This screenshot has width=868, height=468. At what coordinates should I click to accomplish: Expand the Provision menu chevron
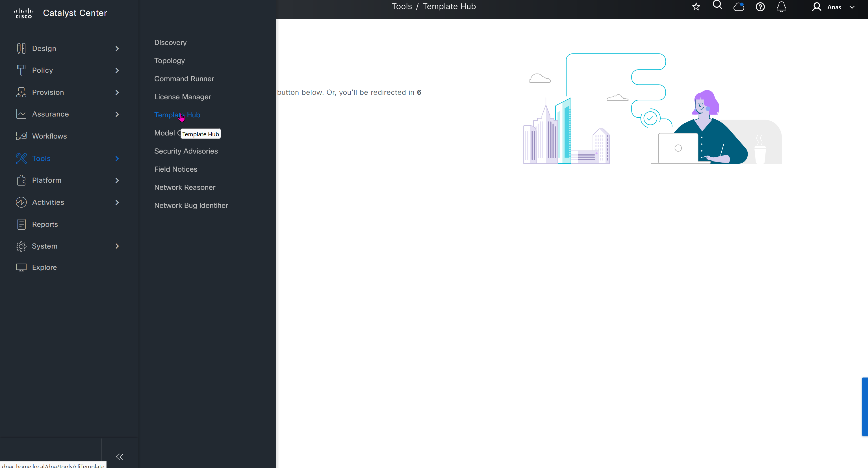[x=117, y=92]
